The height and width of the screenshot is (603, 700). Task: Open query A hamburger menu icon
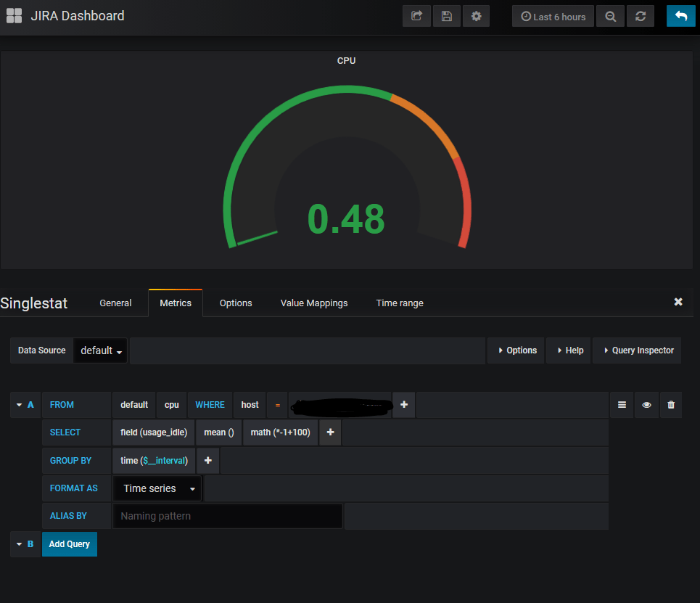coord(622,405)
